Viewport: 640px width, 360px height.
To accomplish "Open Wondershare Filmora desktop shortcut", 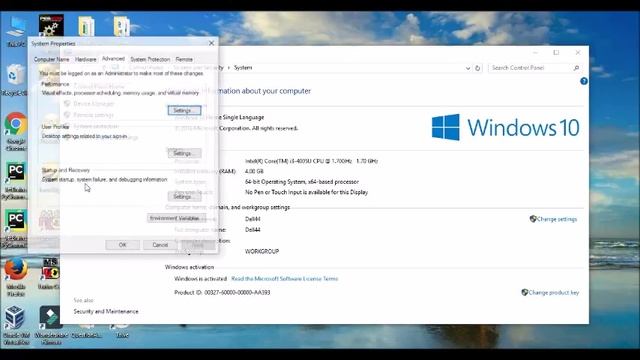I will [x=51, y=324].
